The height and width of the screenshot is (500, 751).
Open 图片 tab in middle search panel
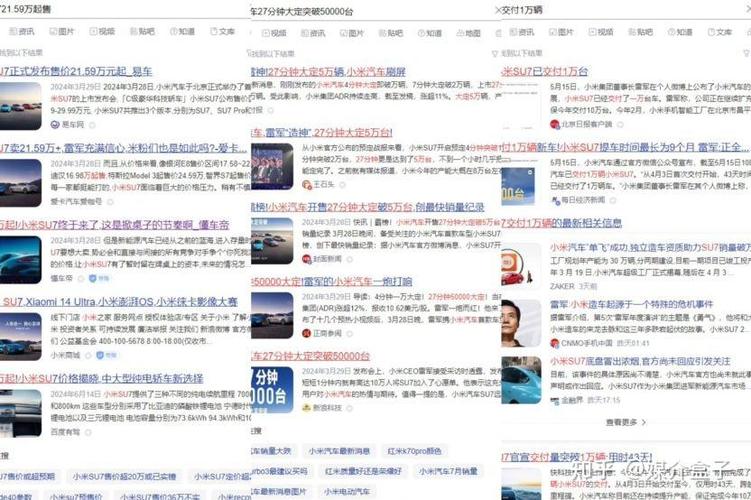352,33
